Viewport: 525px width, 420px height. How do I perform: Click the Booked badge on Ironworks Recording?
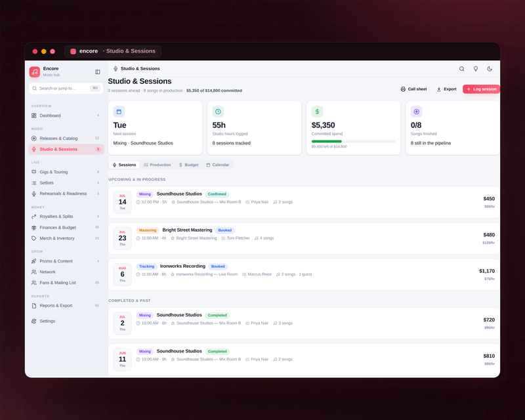218,266
